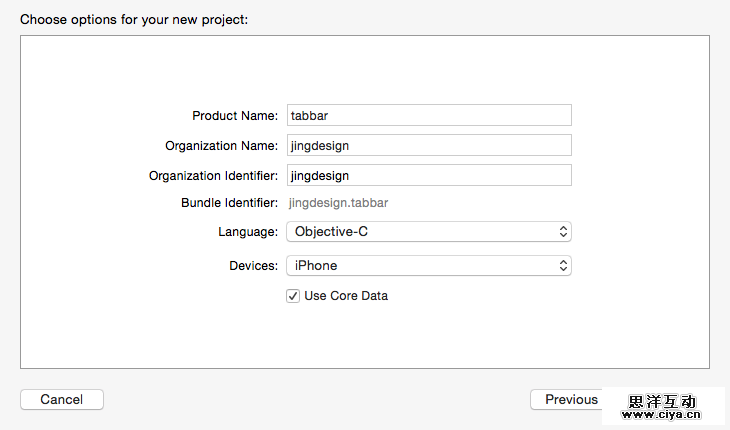
Task: Focus the Organization Name text field
Action: tap(429, 145)
